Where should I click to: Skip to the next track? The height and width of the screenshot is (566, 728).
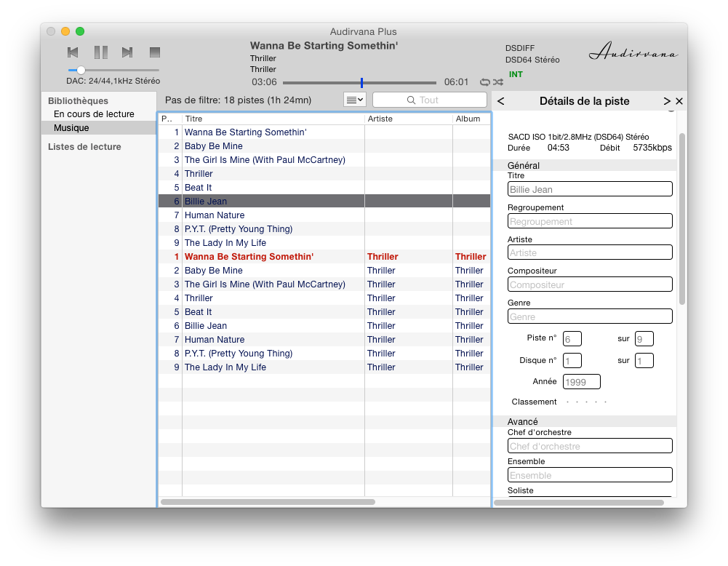127,52
